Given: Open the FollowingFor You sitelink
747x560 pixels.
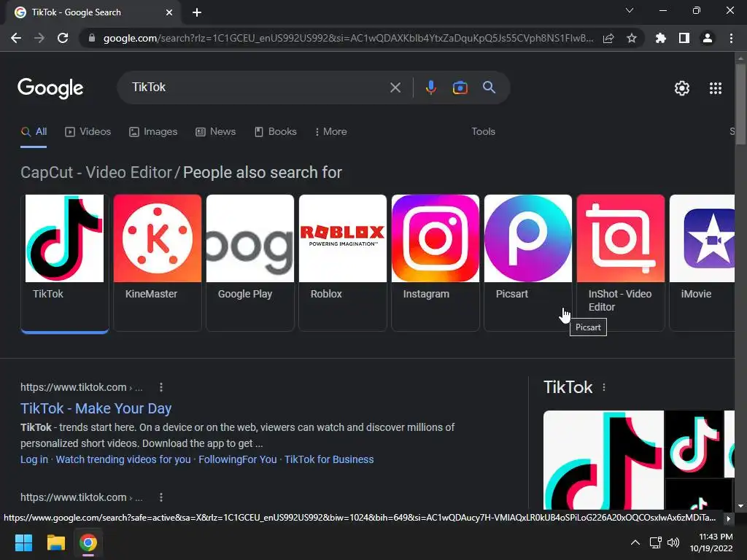Looking at the screenshot, I should tap(237, 459).
